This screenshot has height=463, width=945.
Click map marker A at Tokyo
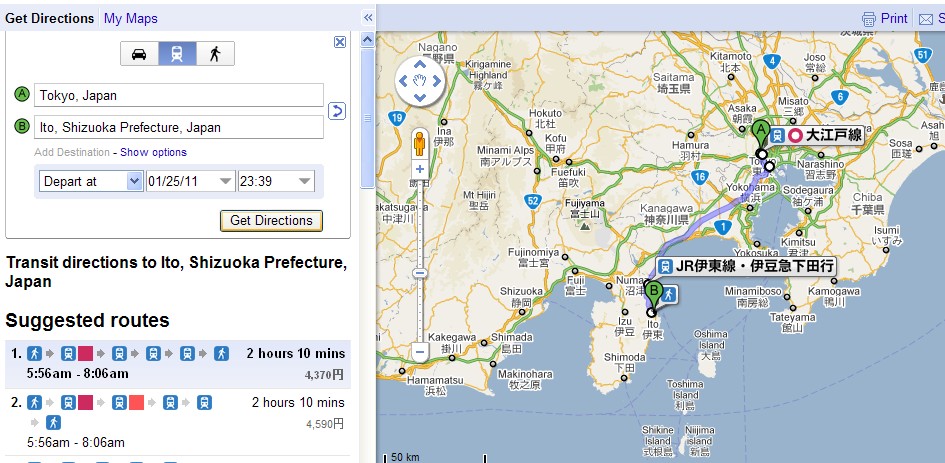(761, 133)
